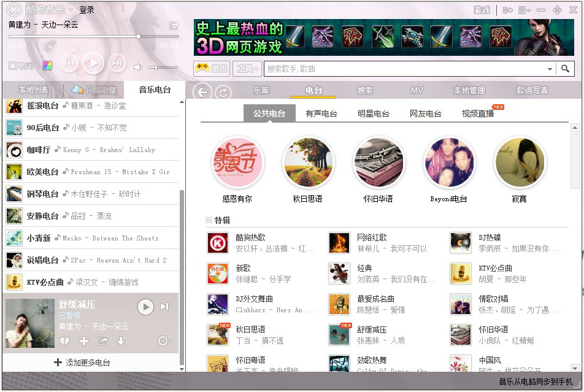
Task: Enable the 歌词 lyrics checkbox
Action: (13, 66)
